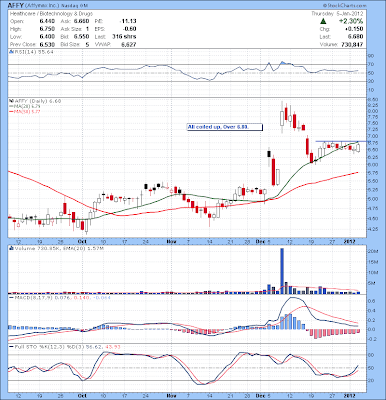Click the 7.00 label on the price axis
The image size is (386, 400).
click(372, 136)
